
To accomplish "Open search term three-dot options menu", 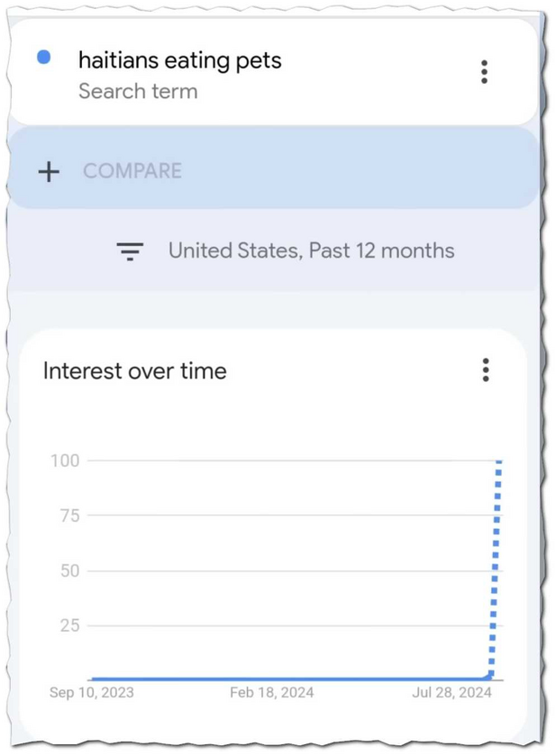I will click(x=484, y=72).
